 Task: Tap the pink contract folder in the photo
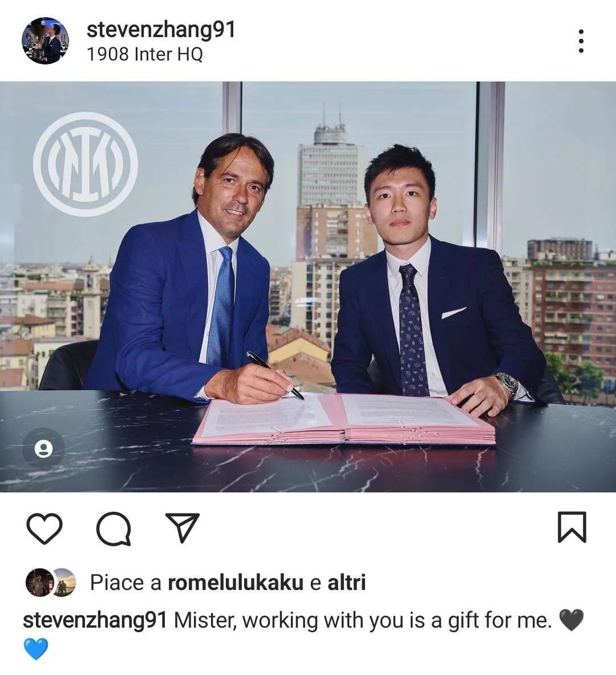point(344,419)
